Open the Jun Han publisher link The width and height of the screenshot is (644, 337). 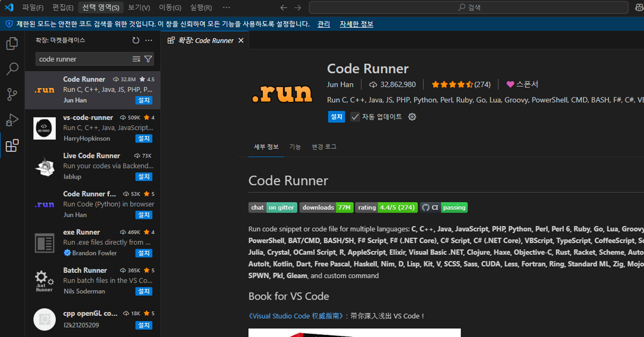tap(340, 85)
